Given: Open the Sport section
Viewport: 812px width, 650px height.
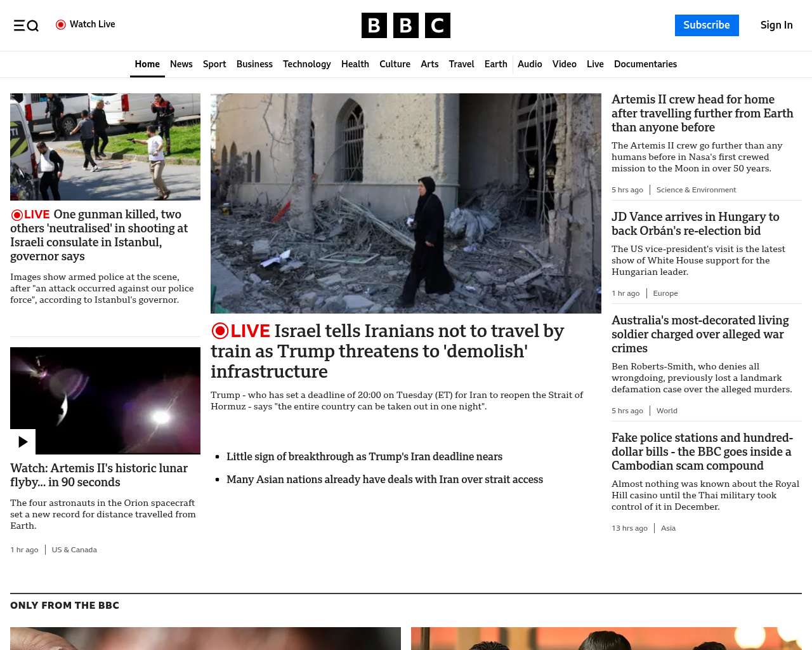Looking at the screenshot, I should (214, 64).
